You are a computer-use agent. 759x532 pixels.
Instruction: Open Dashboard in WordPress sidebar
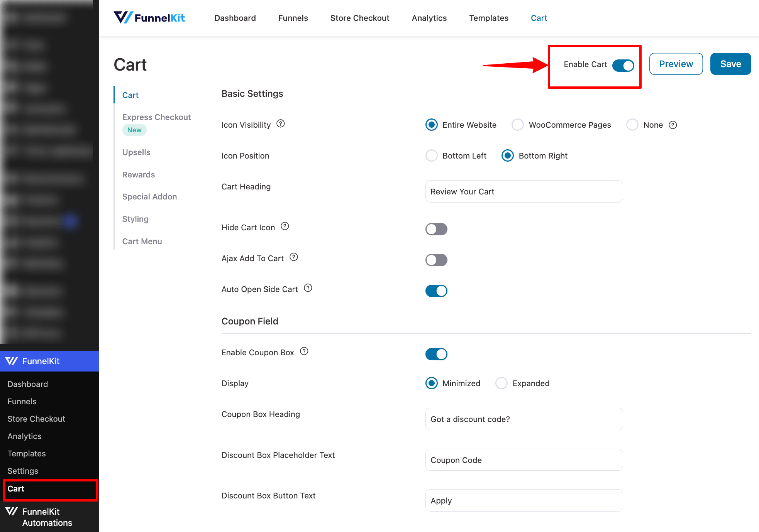(28, 384)
